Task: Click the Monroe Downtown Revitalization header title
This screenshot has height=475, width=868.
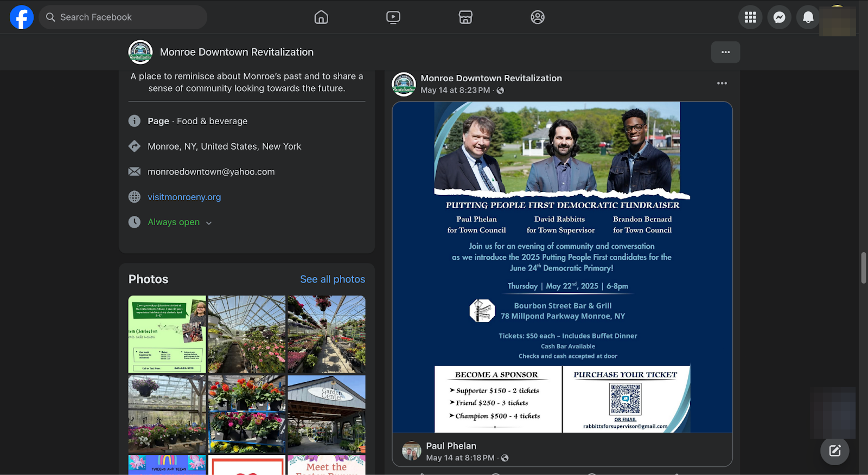Action: point(237,52)
